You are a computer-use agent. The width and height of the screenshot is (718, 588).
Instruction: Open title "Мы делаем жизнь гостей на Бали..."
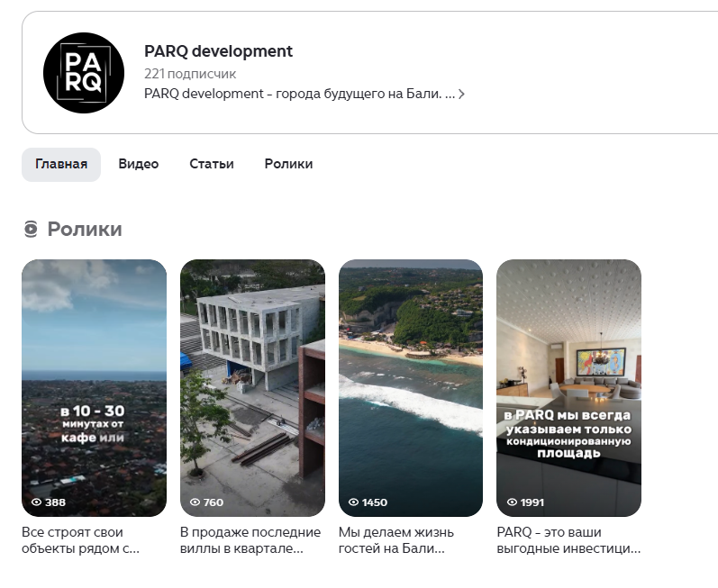click(396, 540)
